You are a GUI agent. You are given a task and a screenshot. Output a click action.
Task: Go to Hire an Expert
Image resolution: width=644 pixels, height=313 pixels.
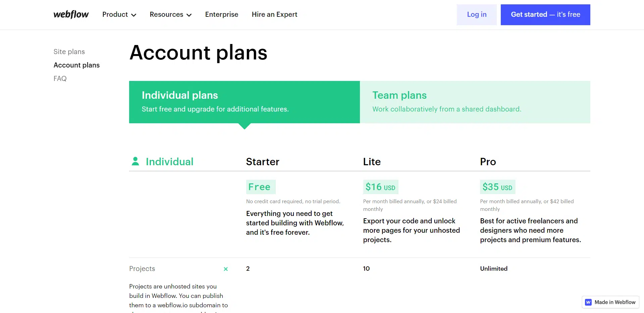pyautogui.click(x=274, y=14)
